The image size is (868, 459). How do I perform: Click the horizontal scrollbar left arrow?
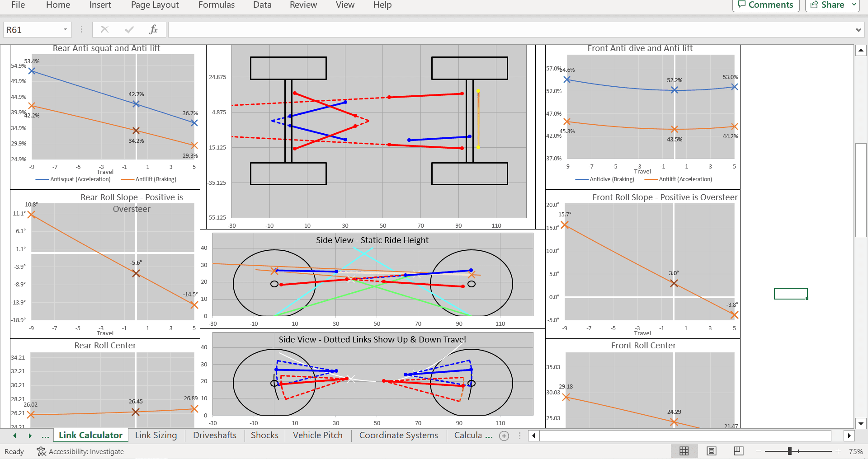533,436
